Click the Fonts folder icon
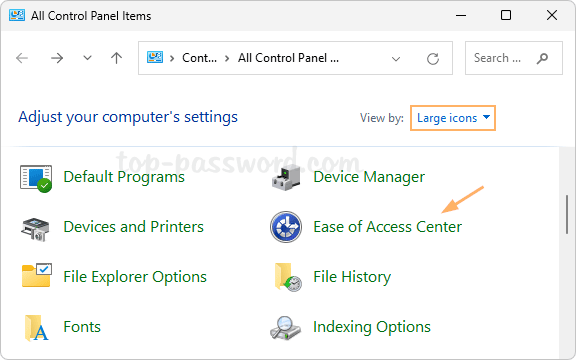576x360 pixels. pyautogui.click(x=36, y=328)
